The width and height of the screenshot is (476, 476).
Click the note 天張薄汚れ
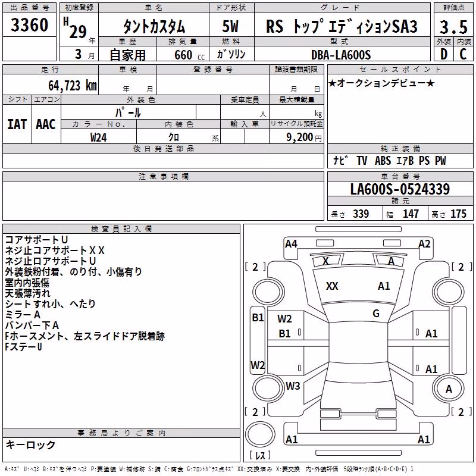click(x=27, y=293)
